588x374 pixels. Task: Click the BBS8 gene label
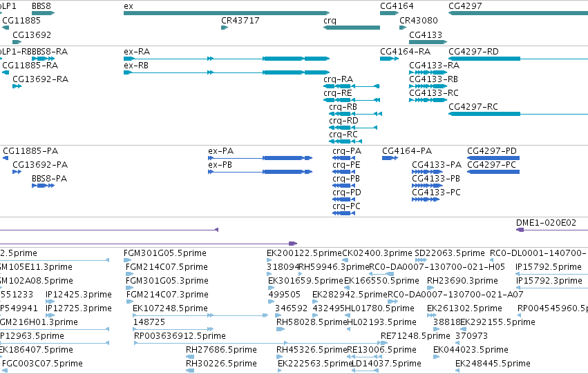coord(41,6)
